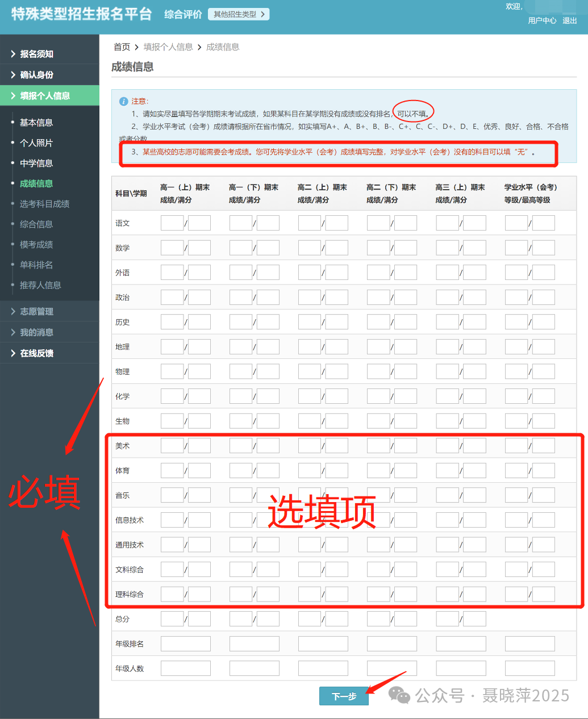588x719 pixels.
Task: Open 基本信息 in the sidebar
Action: click(x=36, y=123)
